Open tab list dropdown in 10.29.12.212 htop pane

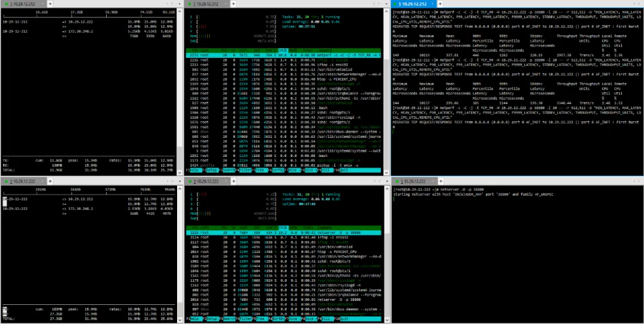click(387, 4)
